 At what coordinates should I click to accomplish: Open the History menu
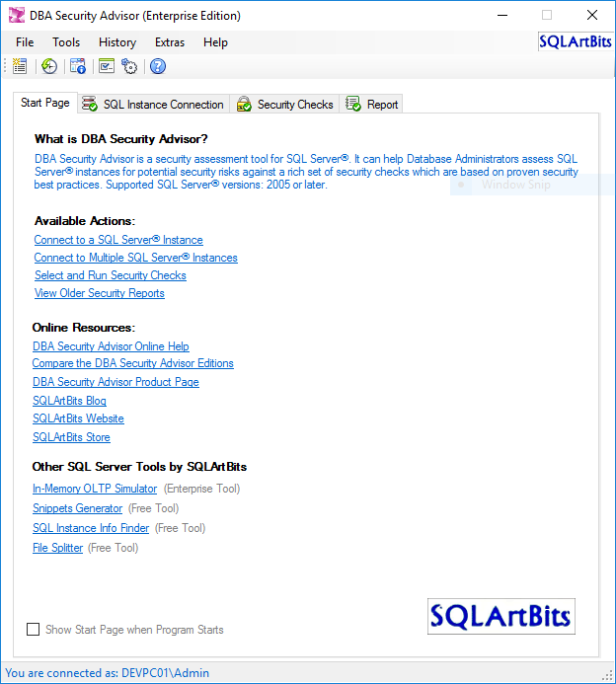point(117,42)
